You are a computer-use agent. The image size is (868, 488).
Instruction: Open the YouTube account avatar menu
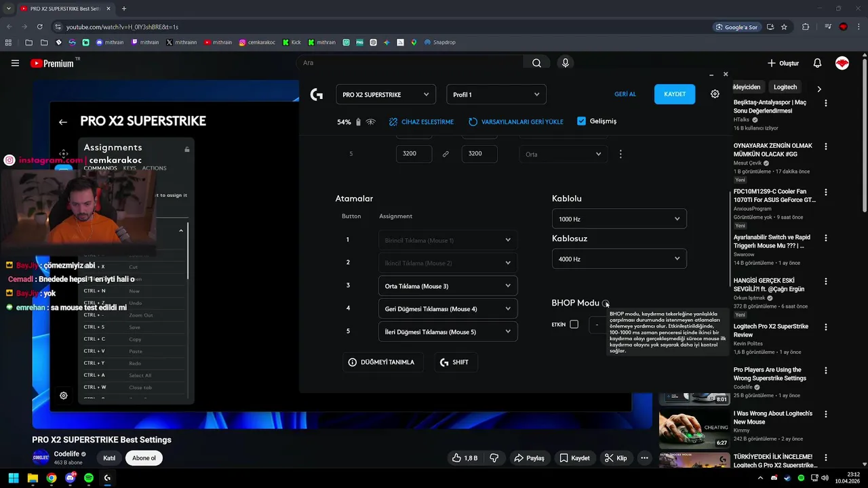click(x=842, y=63)
